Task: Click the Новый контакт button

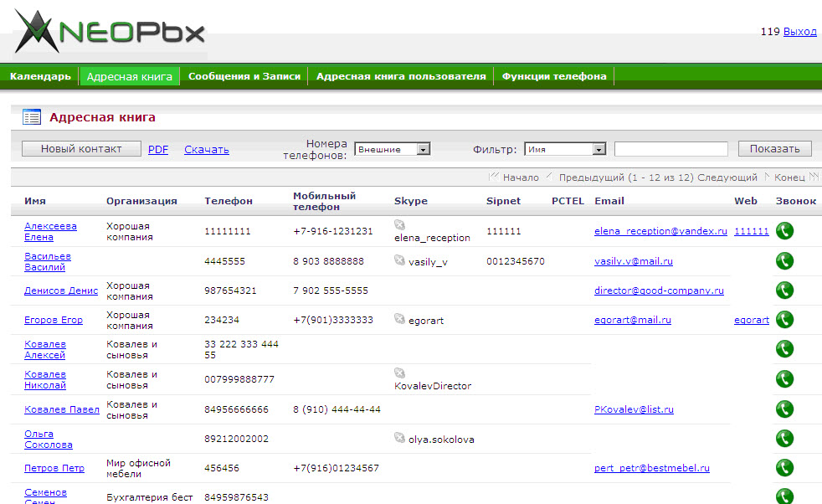Action: tap(81, 149)
